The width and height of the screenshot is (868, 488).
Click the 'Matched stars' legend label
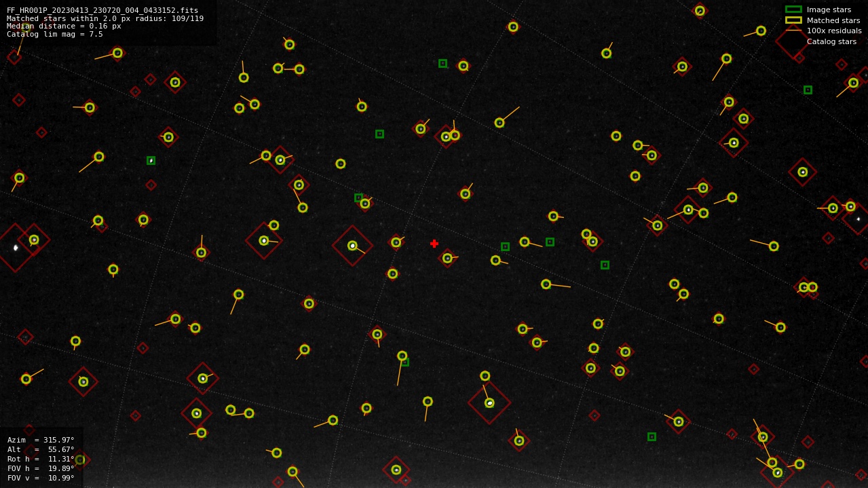pyautogui.click(x=833, y=20)
